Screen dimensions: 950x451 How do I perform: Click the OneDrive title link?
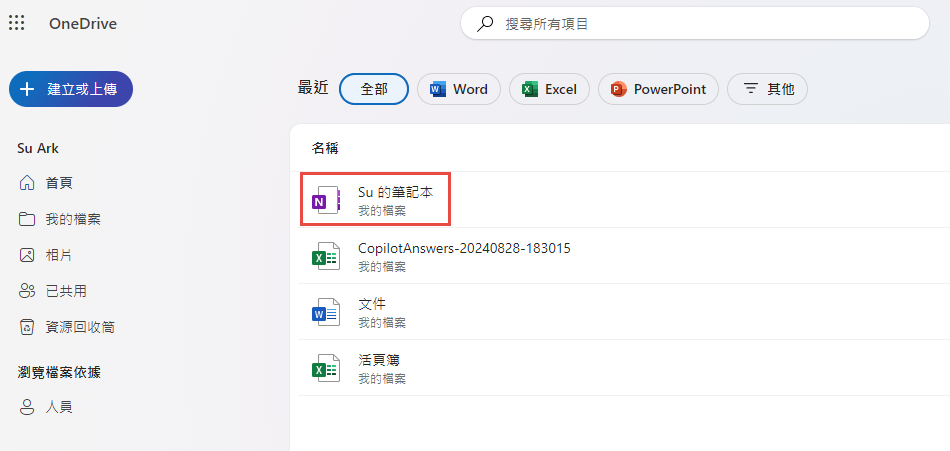tap(83, 24)
